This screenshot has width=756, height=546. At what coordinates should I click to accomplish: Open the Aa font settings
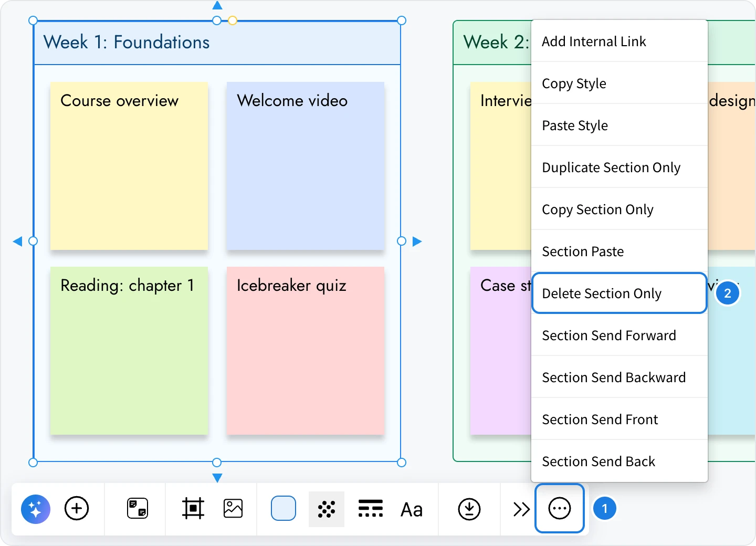[x=412, y=510]
